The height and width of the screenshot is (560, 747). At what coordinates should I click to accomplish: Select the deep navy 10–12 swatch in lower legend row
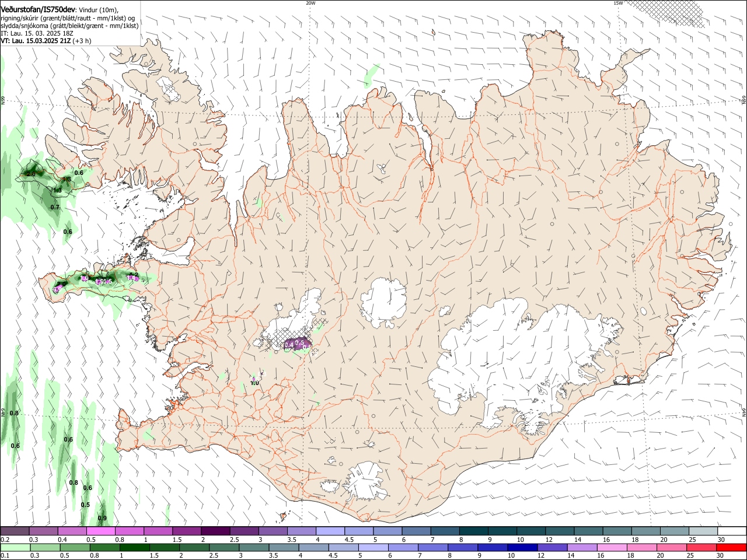coord(522,547)
